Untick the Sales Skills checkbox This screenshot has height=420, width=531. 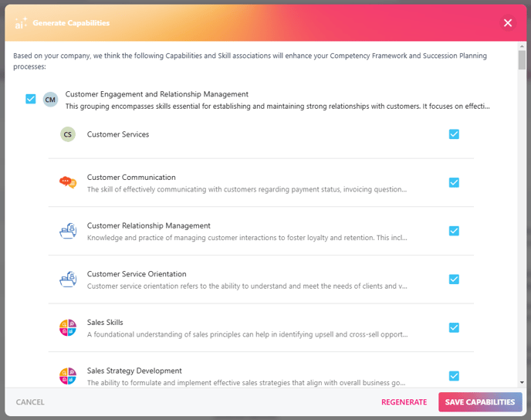pyautogui.click(x=454, y=327)
